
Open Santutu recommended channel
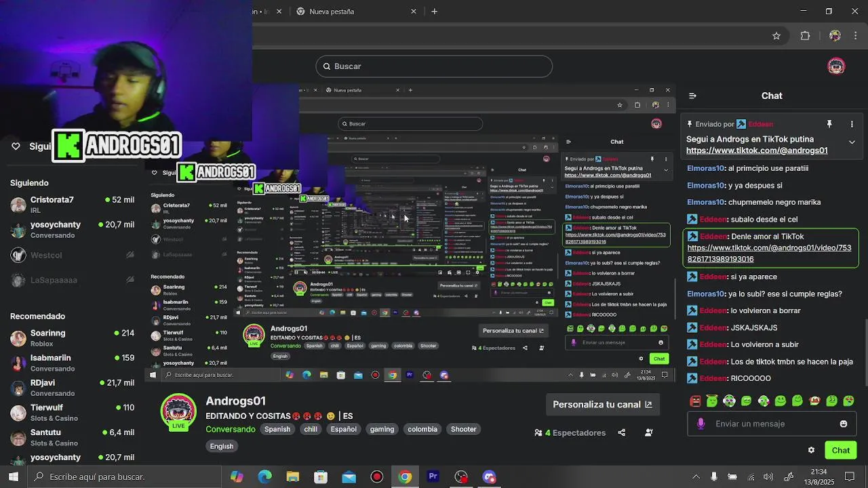coord(72,437)
